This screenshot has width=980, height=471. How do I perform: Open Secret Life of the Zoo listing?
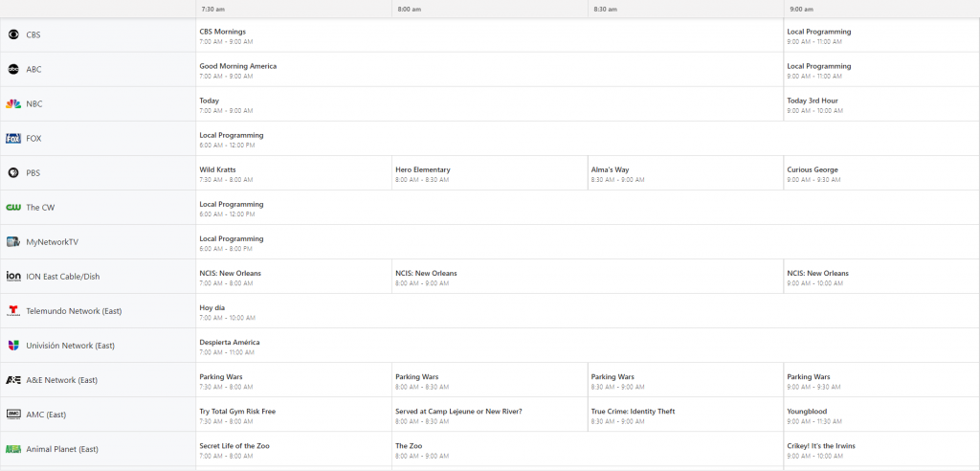coord(294,449)
